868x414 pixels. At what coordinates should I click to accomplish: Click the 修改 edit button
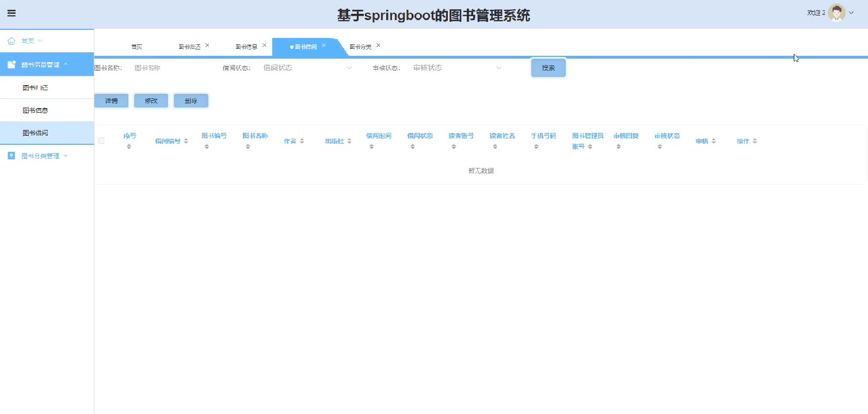(151, 101)
